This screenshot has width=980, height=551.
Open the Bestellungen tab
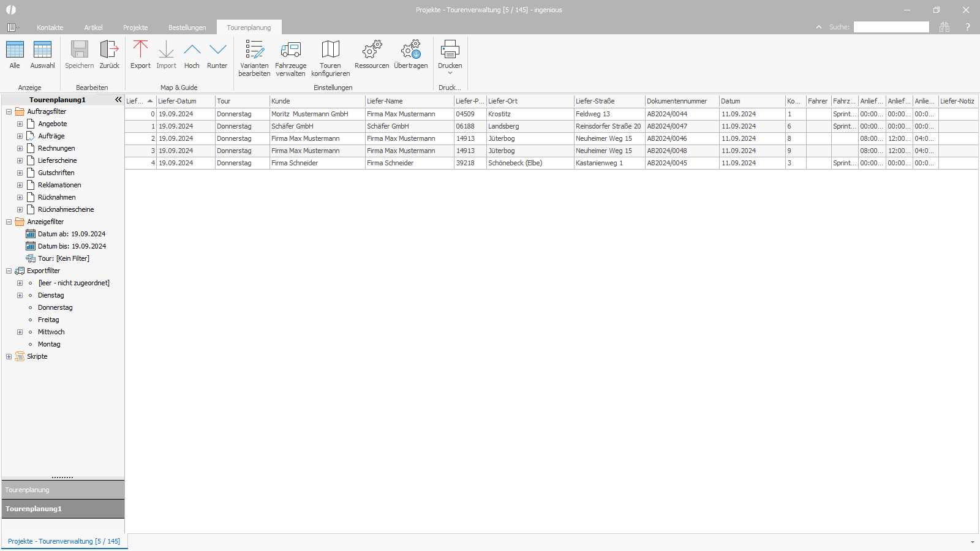(x=187, y=28)
